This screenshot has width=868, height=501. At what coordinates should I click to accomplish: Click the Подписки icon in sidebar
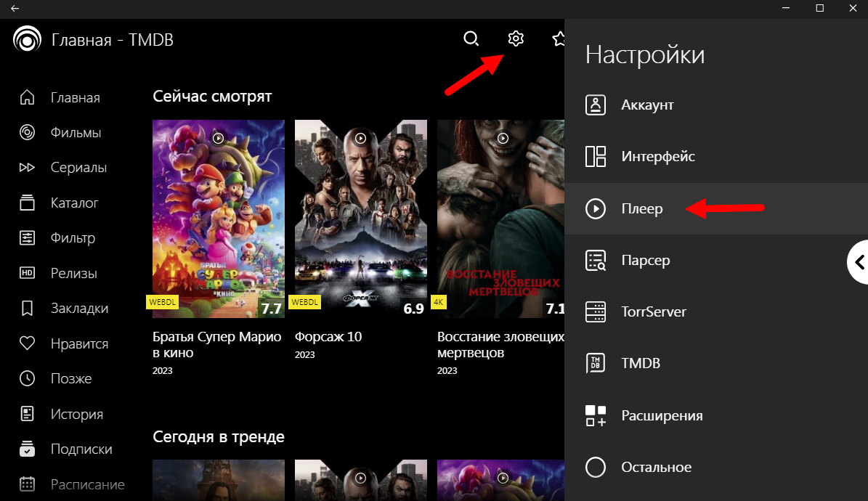27,449
